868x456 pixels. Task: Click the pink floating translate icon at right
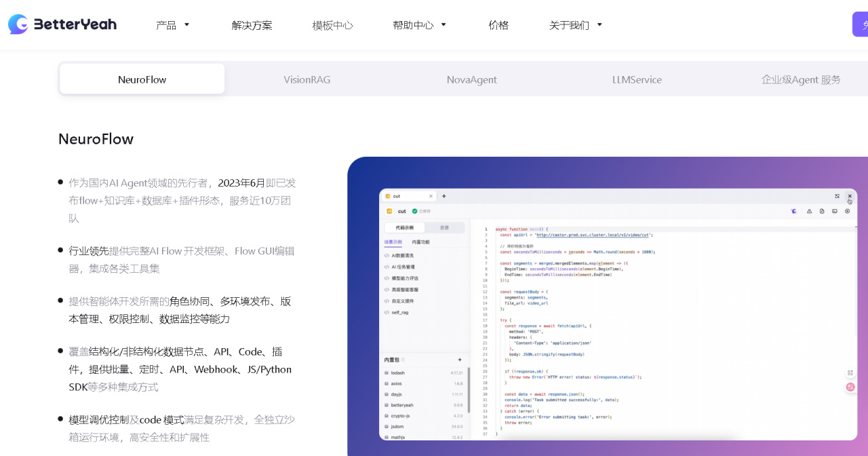coord(850,387)
